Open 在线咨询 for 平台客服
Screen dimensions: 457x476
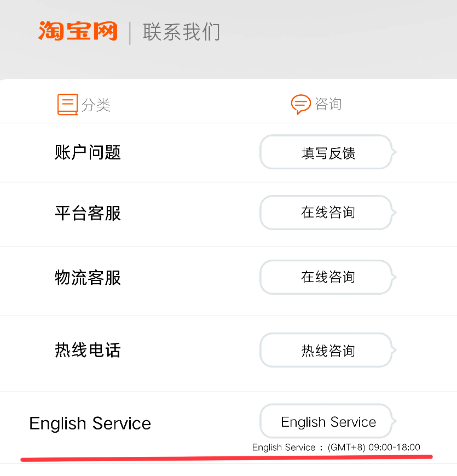tap(328, 213)
